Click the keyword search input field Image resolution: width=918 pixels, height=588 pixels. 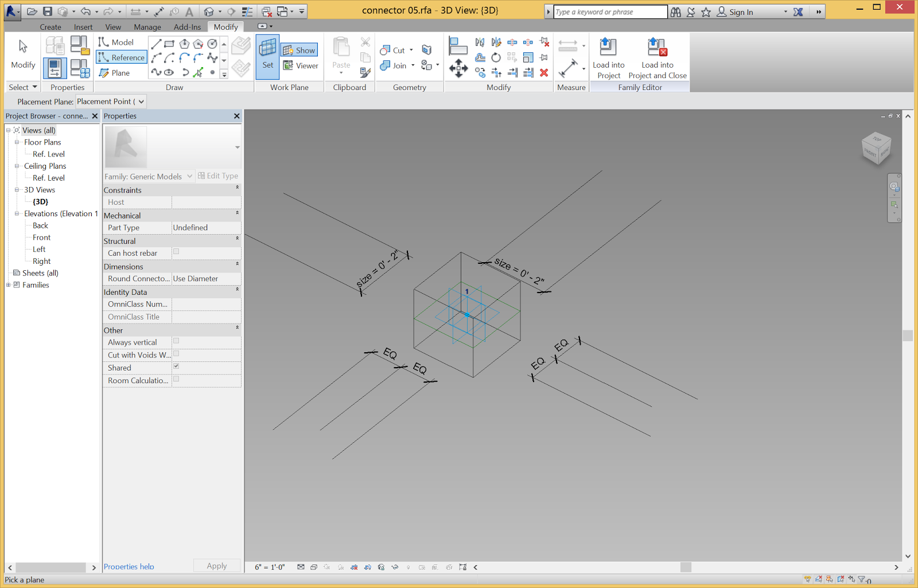(609, 12)
